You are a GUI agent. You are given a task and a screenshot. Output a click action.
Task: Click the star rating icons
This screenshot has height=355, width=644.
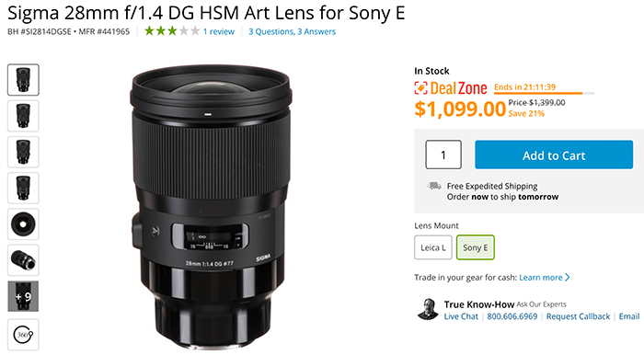point(172,30)
